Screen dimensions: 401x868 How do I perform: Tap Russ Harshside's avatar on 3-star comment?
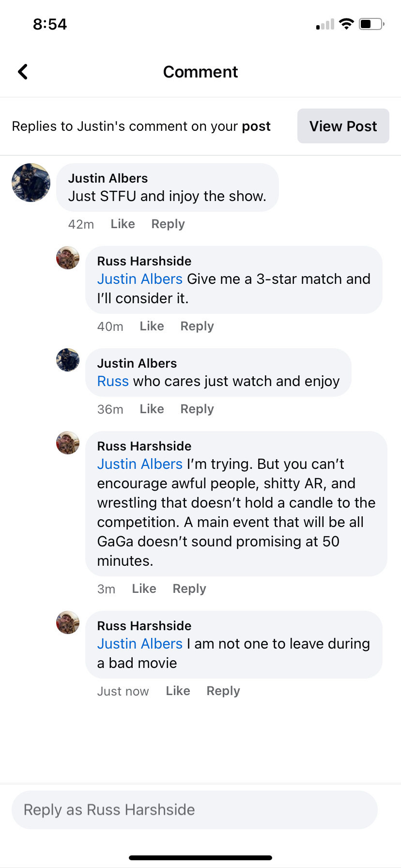click(68, 258)
